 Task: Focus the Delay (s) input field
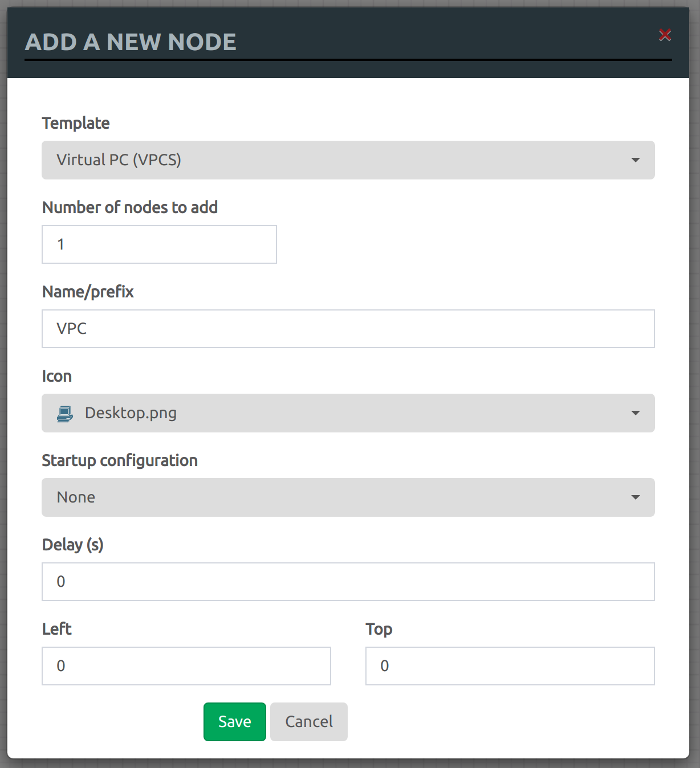(348, 581)
